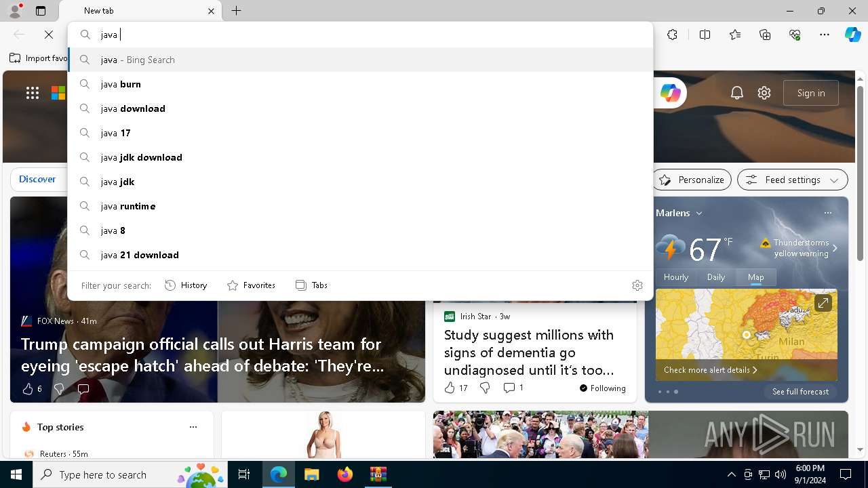Select the weather Map tab

tap(756, 277)
